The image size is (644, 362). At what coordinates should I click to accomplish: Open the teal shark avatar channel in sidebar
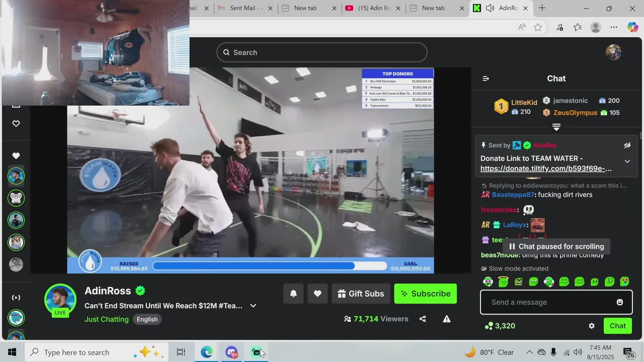[16, 318]
